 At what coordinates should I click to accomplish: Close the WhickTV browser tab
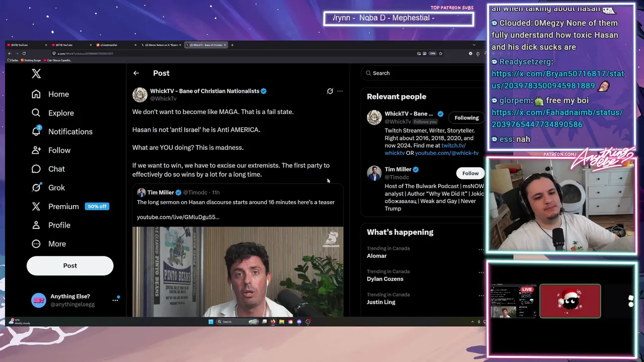225,45
